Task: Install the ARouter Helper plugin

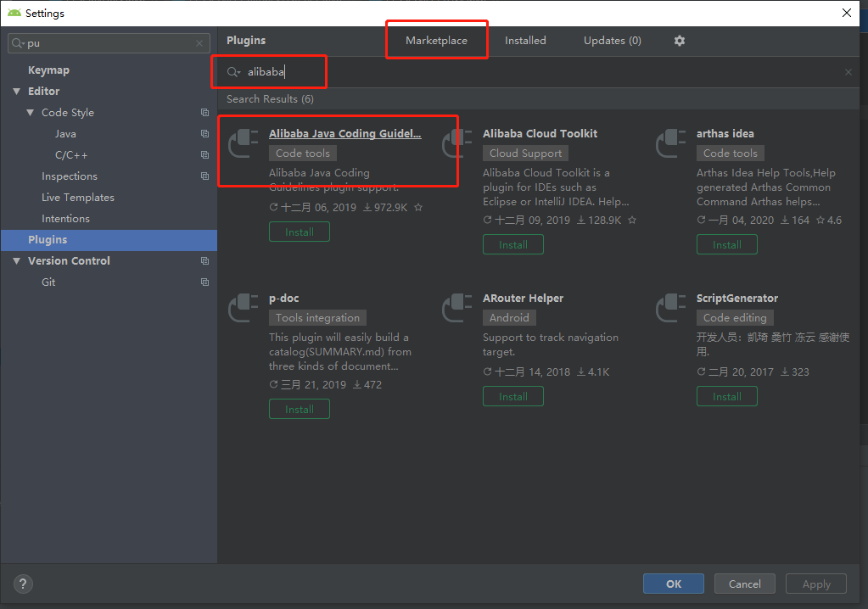Action: click(x=513, y=397)
